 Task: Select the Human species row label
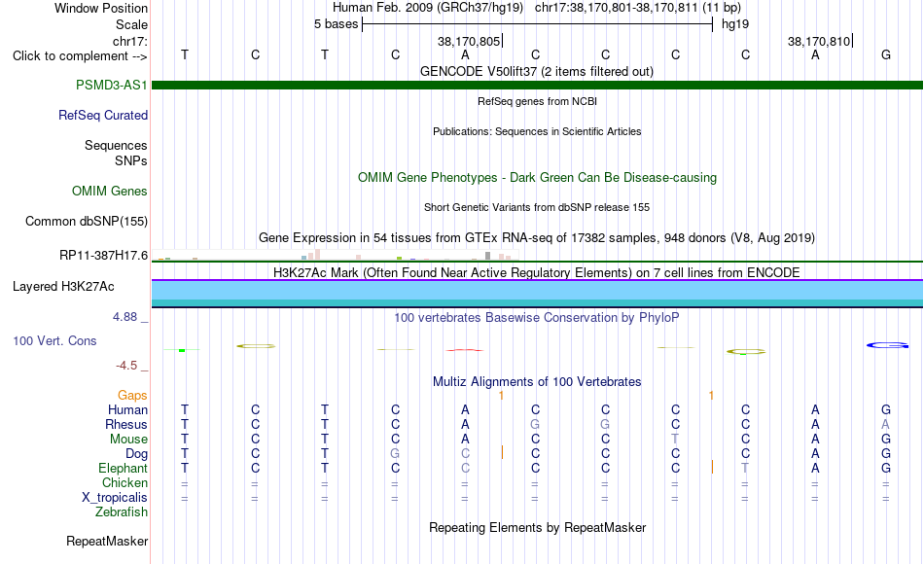click(x=127, y=409)
